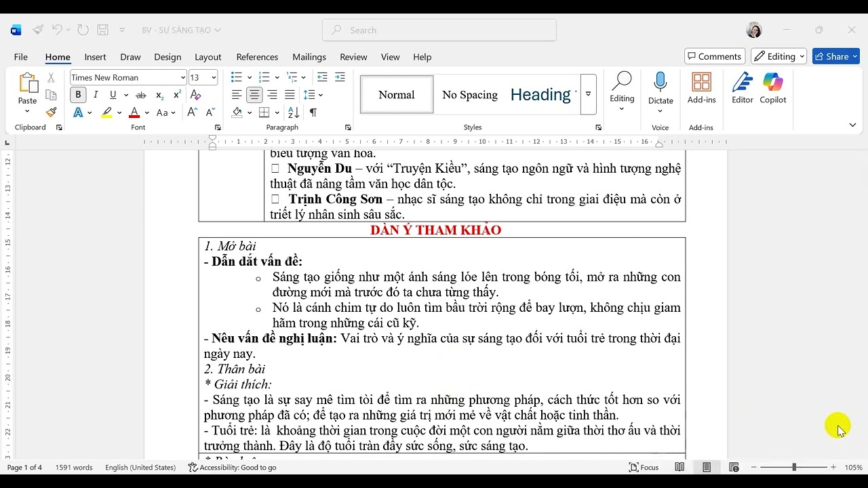868x488 pixels.
Task: Click the Undo arrow
Action: point(57,30)
